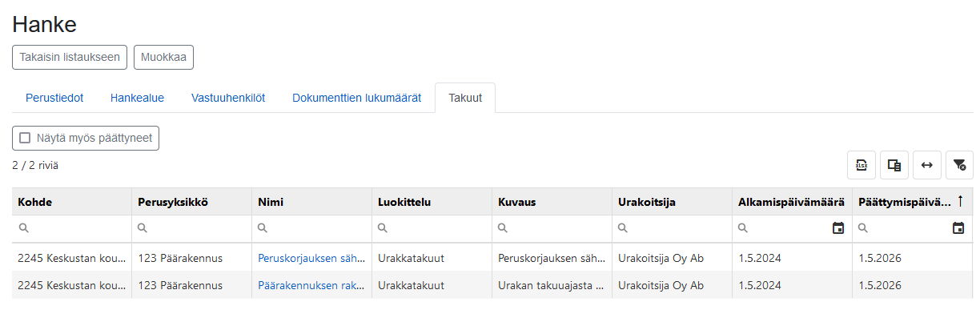Select the Takuut tab

[x=465, y=98]
